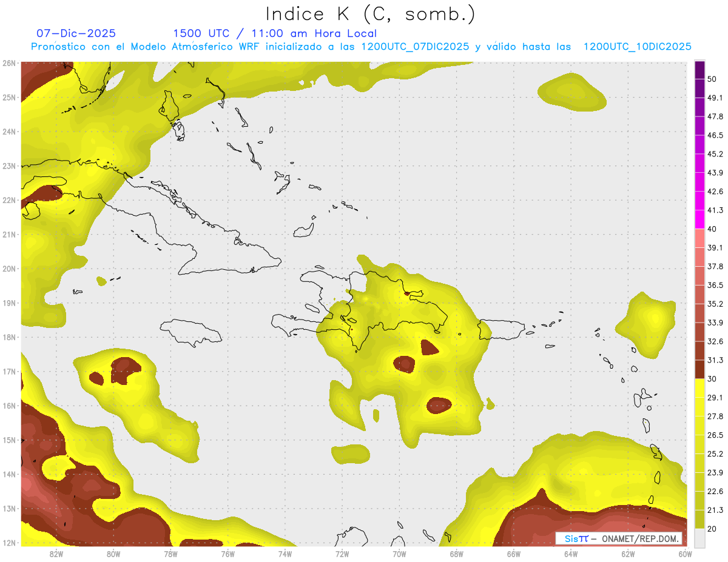Click the '64W' longitude label
The image size is (728, 562).
(x=571, y=554)
